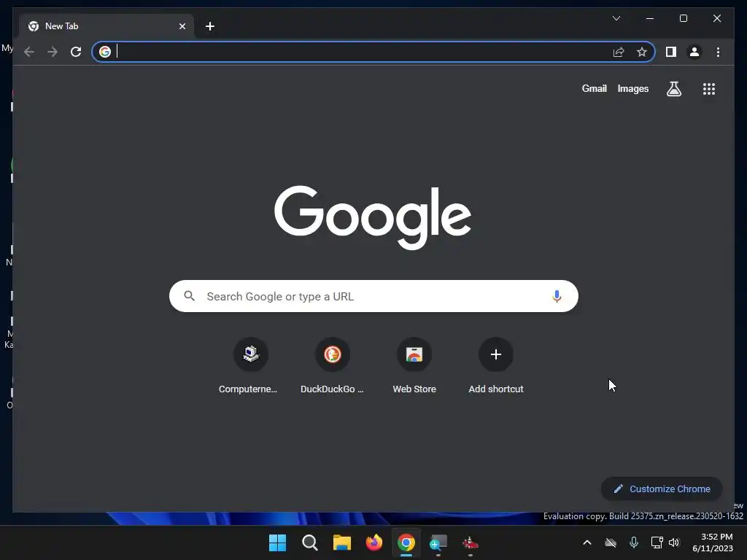The width and height of the screenshot is (747, 560).
Task: Reload the page with the refresh icon
Action: click(76, 52)
